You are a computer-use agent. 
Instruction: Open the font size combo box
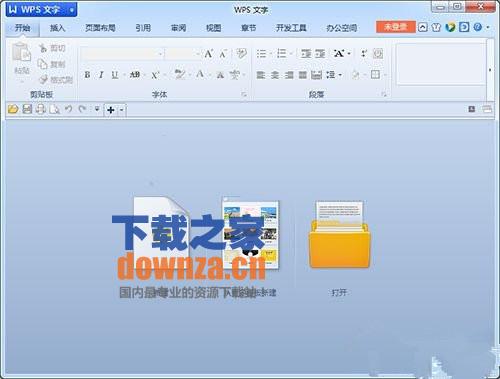[x=182, y=54]
